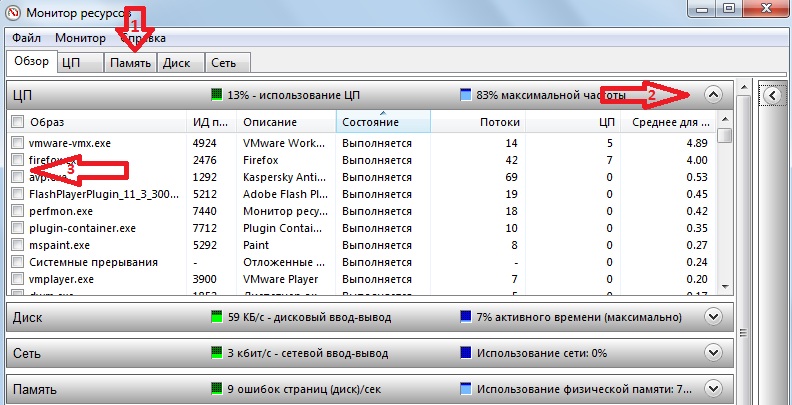Click process list scrollbar thumb
Image resolution: width=792 pixels, height=405 pixels.
click(725, 135)
